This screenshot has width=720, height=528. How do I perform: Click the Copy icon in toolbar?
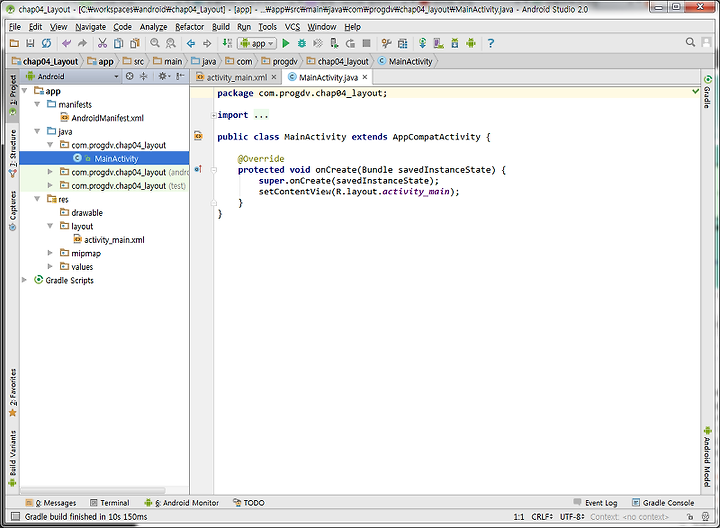point(118,43)
